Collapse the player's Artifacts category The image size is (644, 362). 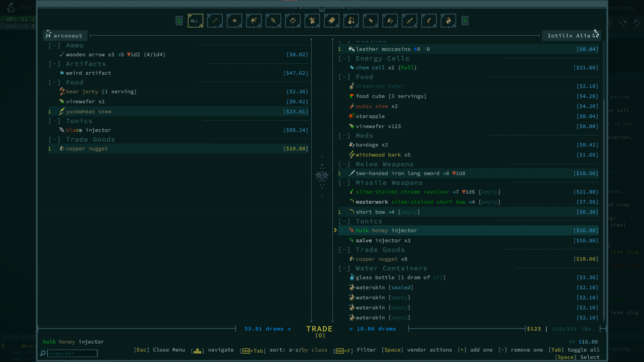click(54, 64)
